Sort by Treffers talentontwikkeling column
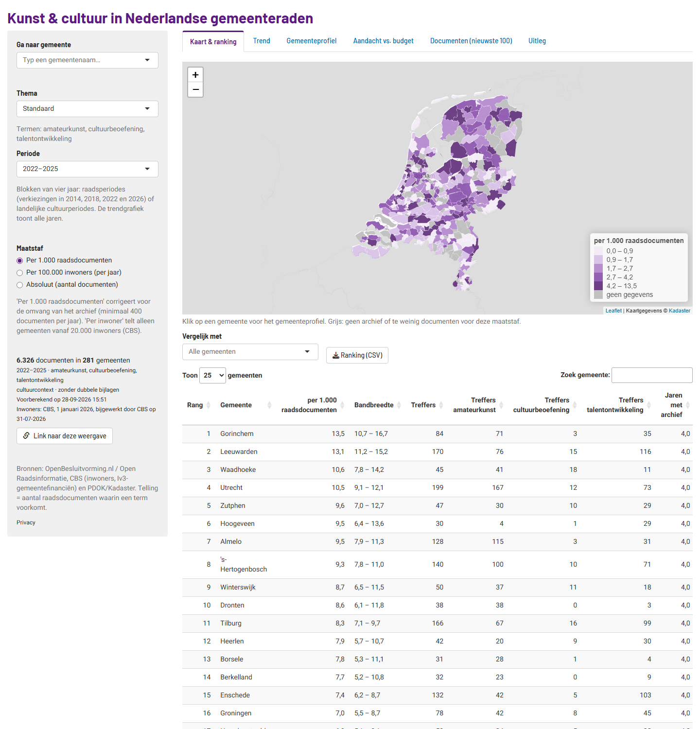The width and height of the screenshot is (700, 729). [x=618, y=405]
